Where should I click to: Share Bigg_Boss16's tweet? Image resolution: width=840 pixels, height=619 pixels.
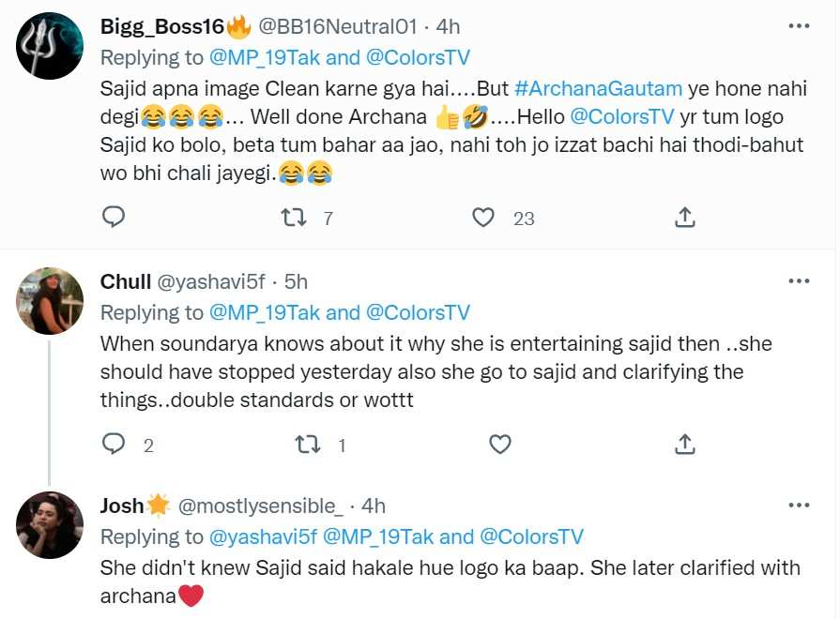(x=685, y=218)
